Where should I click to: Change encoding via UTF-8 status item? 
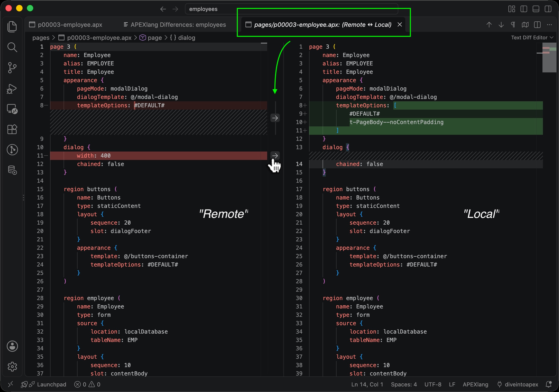(433, 384)
